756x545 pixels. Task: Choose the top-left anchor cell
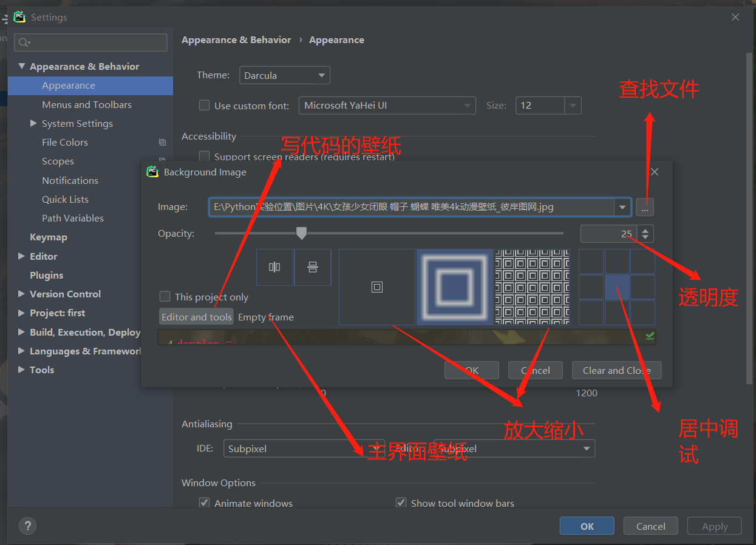[x=591, y=262]
